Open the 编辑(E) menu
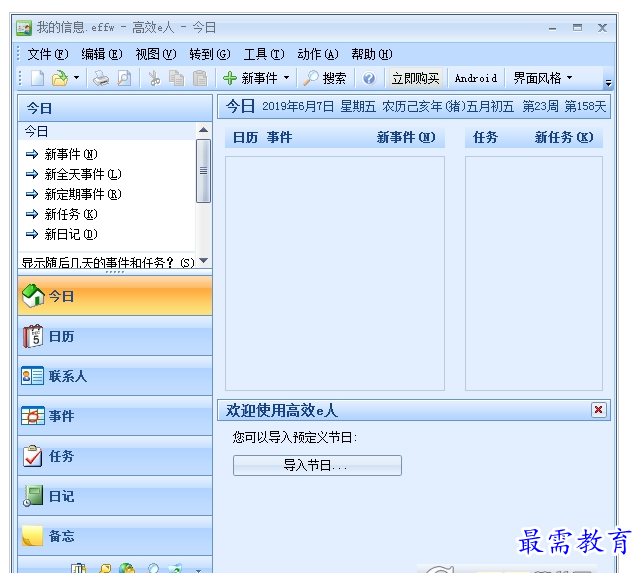The height and width of the screenshot is (573, 640). [x=102, y=54]
